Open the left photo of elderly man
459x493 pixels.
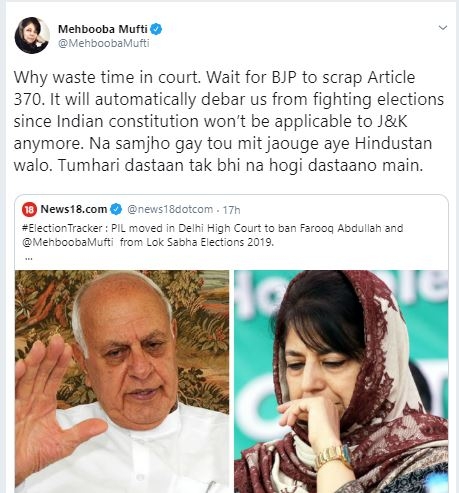coord(122,381)
